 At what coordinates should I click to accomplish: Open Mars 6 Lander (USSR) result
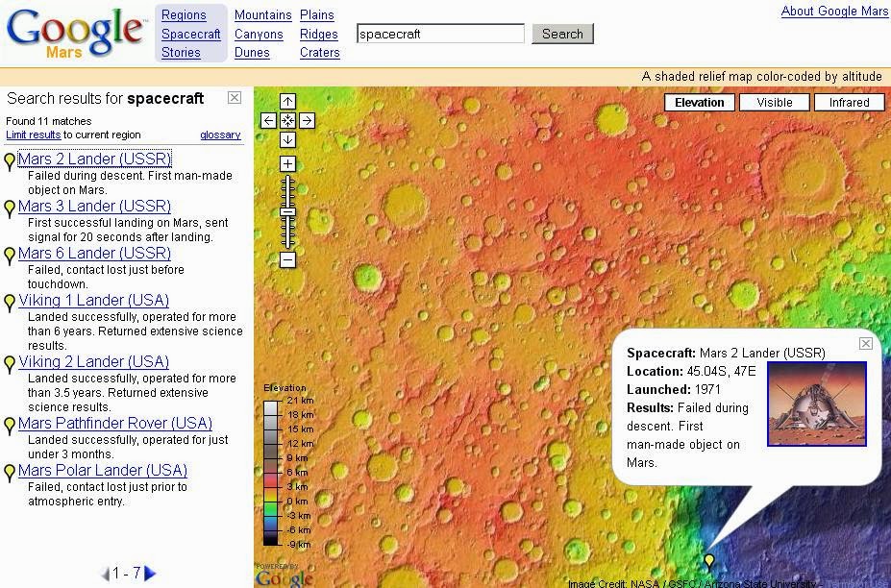(94, 253)
